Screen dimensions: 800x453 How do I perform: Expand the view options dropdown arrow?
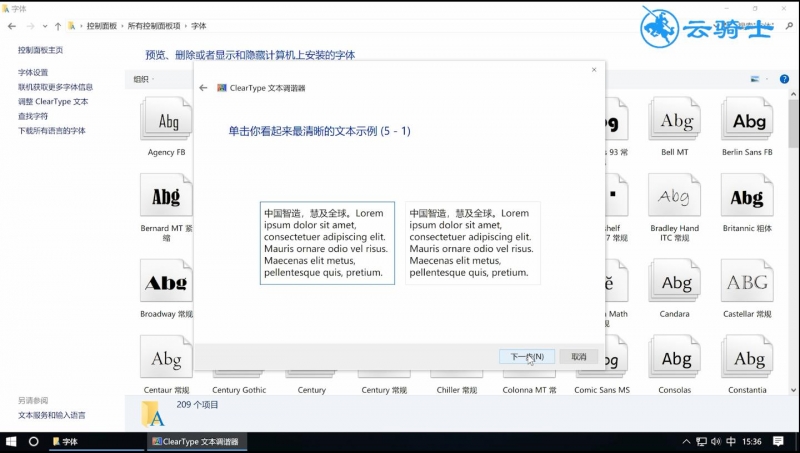tap(766, 79)
